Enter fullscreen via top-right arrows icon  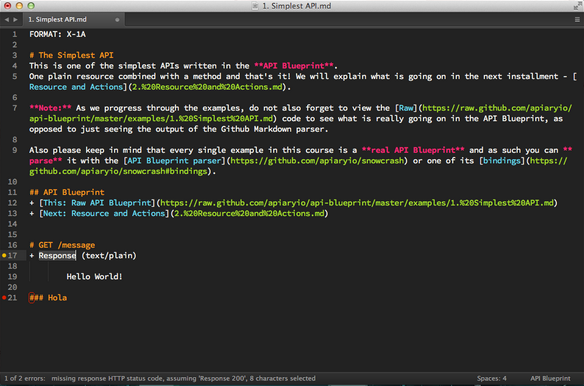pyautogui.click(x=577, y=6)
